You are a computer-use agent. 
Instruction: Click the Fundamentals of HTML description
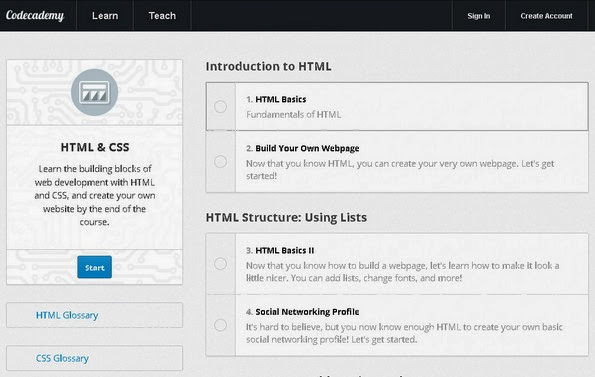click(293, 115)
